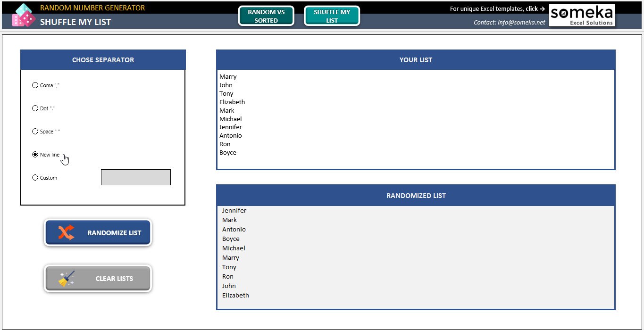Click "Michael" in the Randomized List
The width and height of the screenshot is (644, 330).
pos(234,248)
